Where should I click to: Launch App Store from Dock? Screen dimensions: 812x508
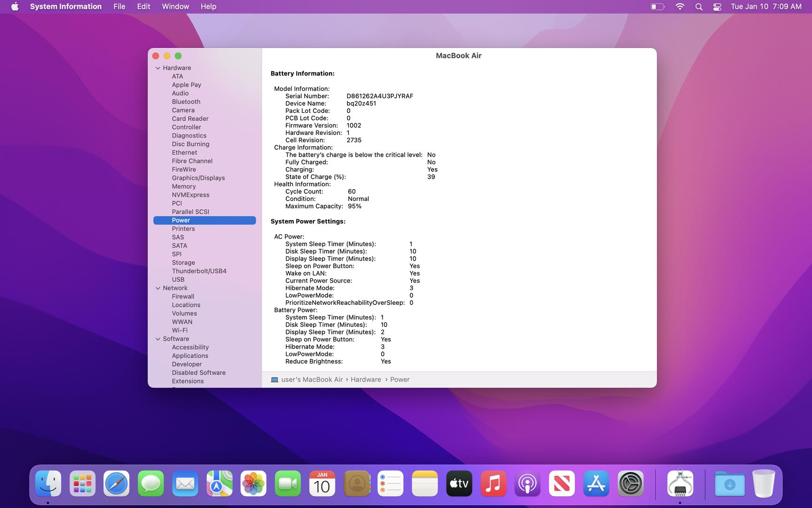(x=596, y=484)
